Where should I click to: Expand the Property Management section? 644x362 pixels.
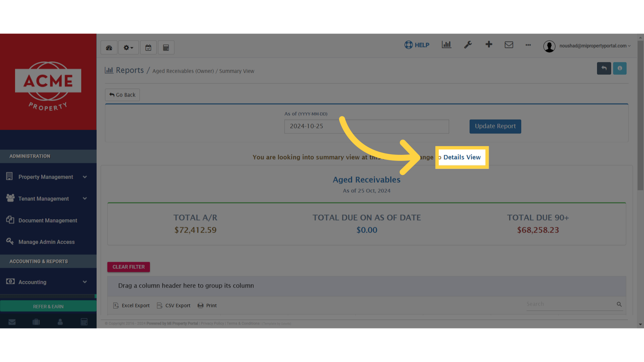pyautogui.click(x=45, y=177)
